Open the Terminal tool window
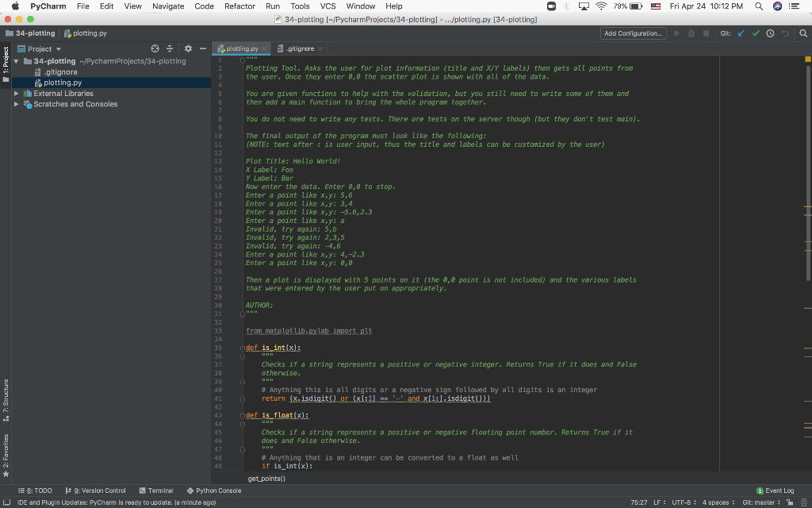The image size is (812, 508). tap(156, 491)
